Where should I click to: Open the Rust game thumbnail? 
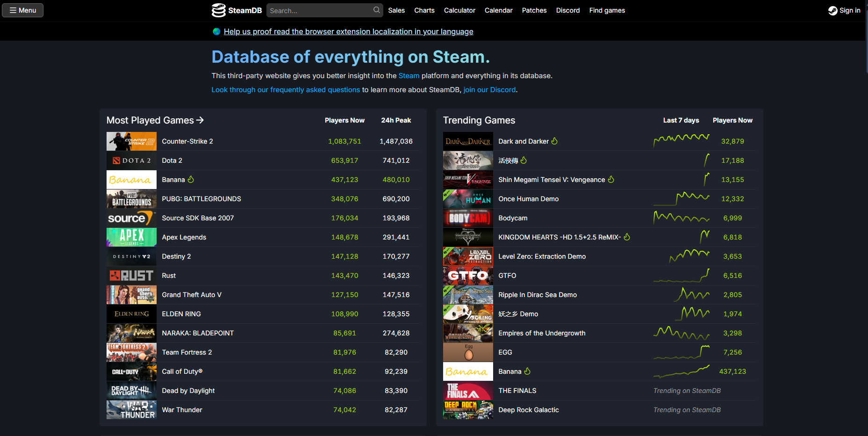click(x=131, y=276)
